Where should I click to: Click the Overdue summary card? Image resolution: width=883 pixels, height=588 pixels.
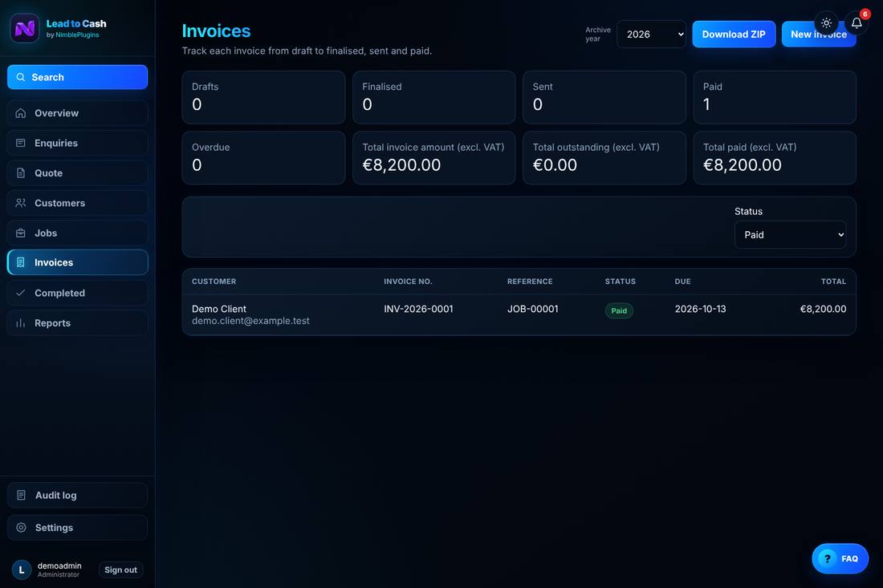[263, 157]
